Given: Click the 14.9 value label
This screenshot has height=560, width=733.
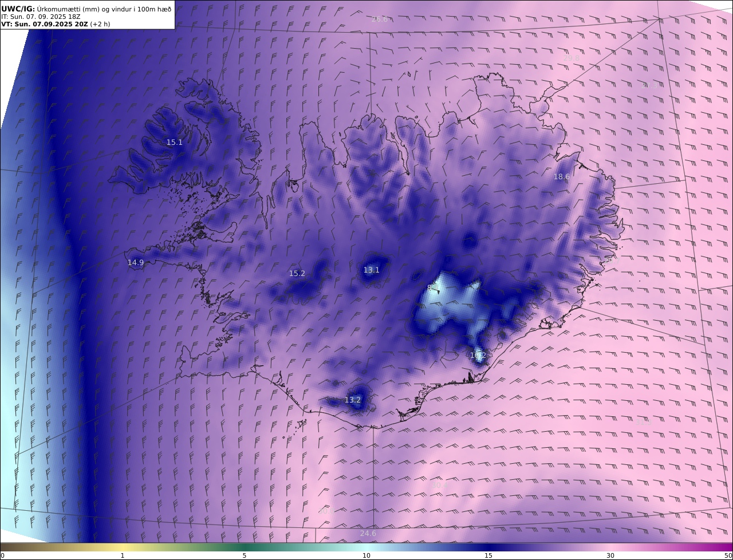Looking at the screenshot, I should point(136,263).
